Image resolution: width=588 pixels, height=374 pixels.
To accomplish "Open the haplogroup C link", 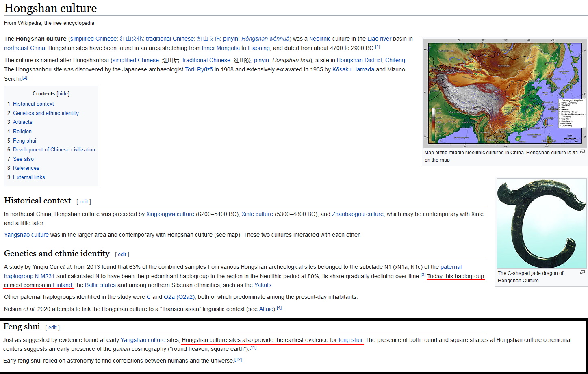I will (149, 297).
